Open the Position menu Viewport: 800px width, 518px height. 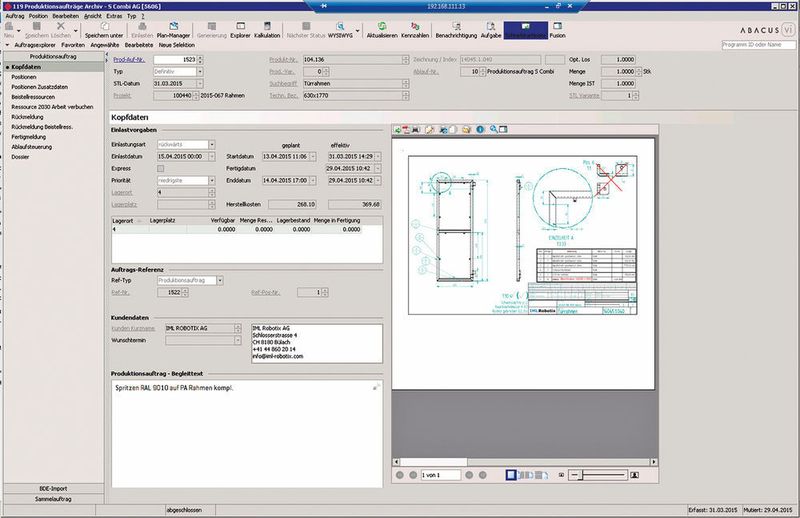pyautogui.click(x=38, y=16)
